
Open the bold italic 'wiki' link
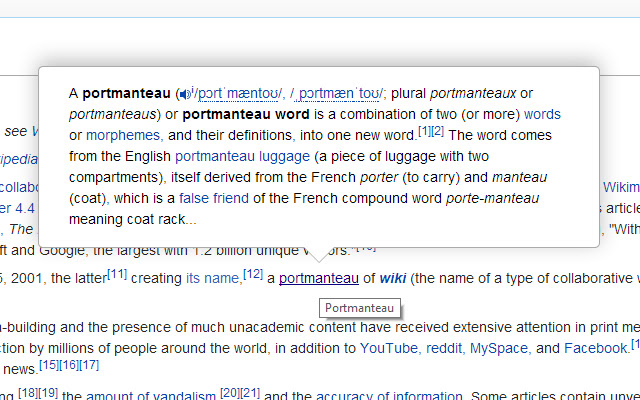tap(392, 278)
